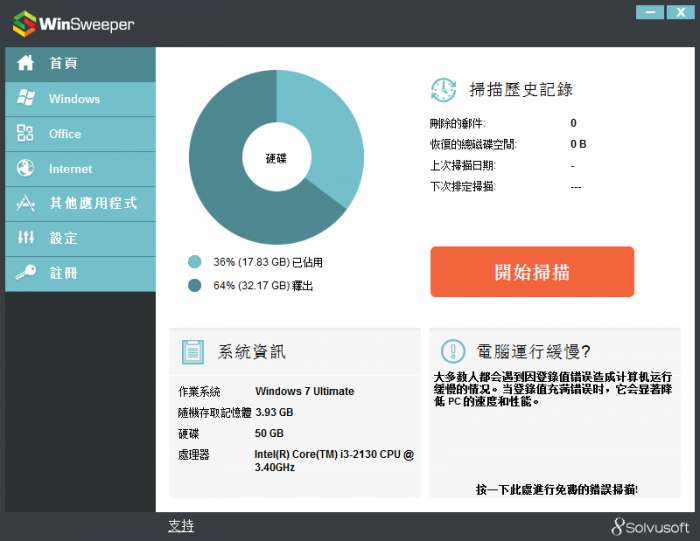Open the Internet section
The height and width of the screenshot is (541, 700).
[80, 168]
